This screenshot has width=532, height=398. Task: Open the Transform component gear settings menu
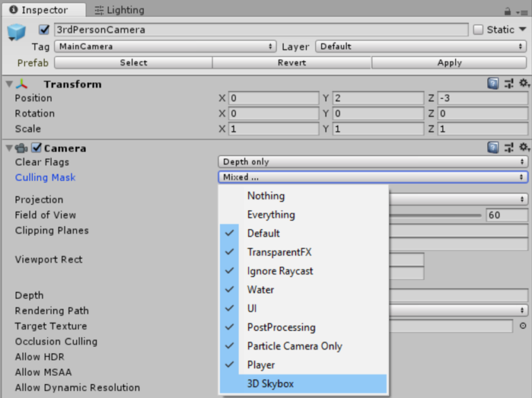pos(524,84)
